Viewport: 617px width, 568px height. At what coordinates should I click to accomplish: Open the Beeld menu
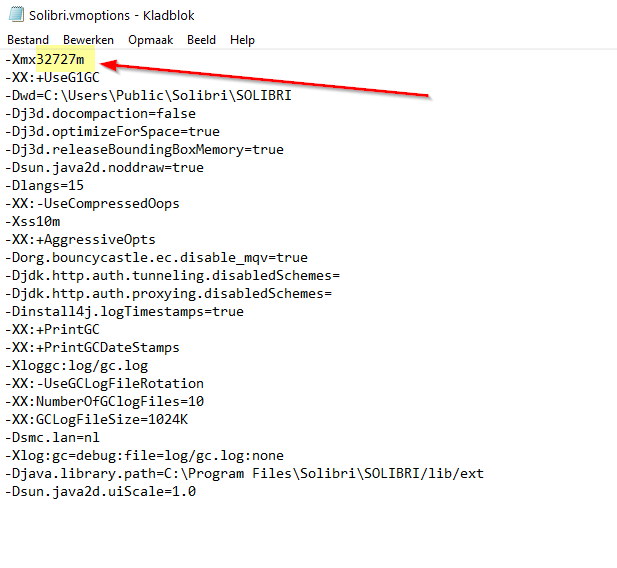201,40
